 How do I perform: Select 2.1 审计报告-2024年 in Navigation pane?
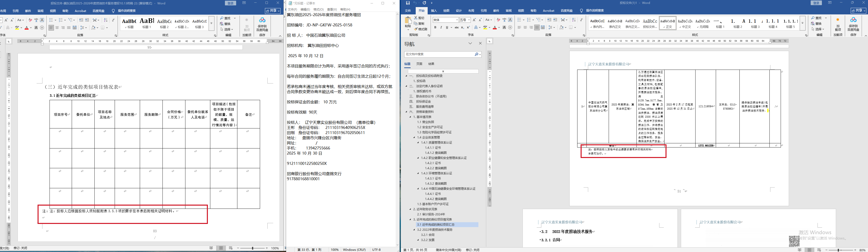(x=431, y=214)
